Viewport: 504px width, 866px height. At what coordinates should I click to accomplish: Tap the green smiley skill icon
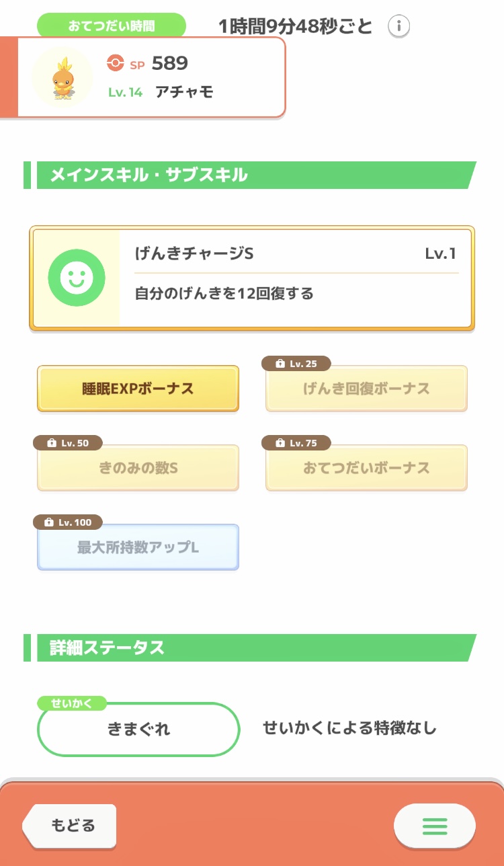pyautogui.click(x=77, y=278)
